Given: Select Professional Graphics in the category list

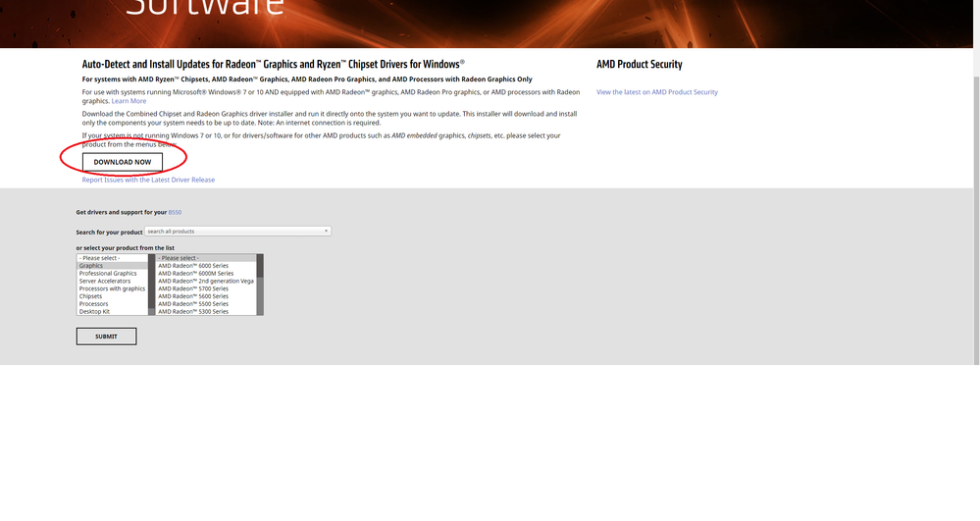Looking at the screenshot, I should [x=113, y=274].
